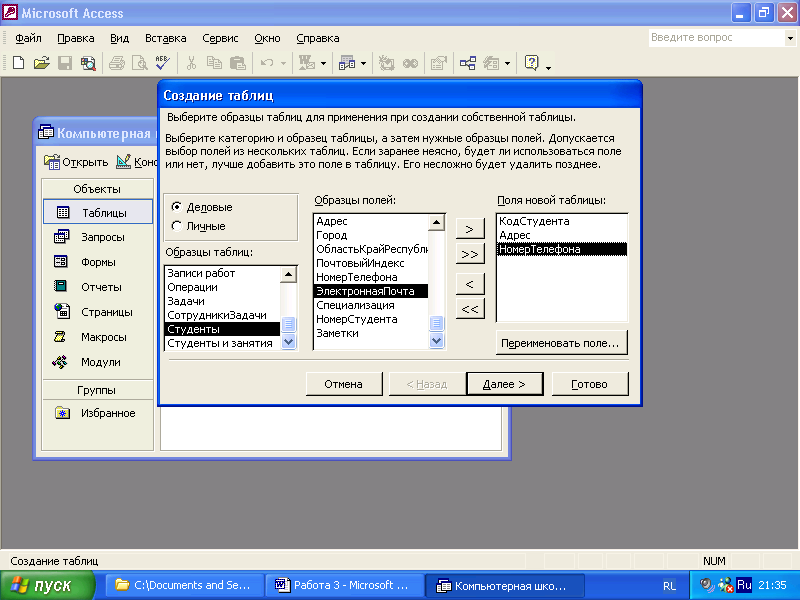Open the Вид menu
The image size is (800, 600).
[119, 38]
